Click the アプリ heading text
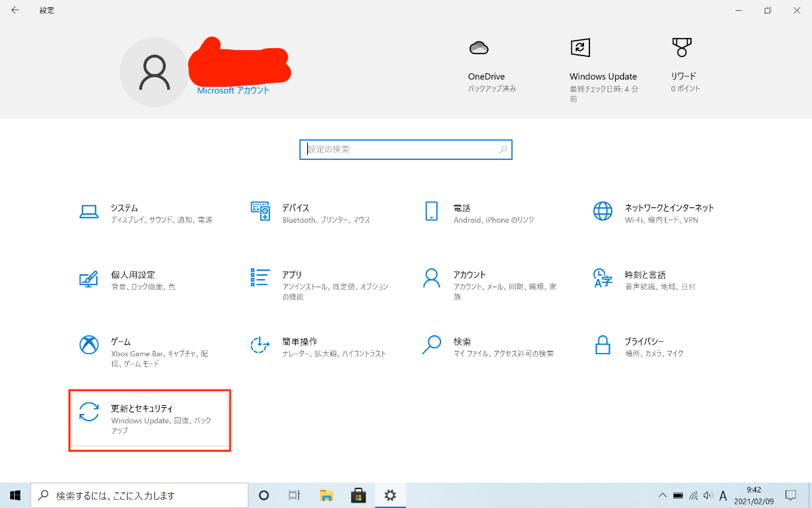 click(292, 275)
